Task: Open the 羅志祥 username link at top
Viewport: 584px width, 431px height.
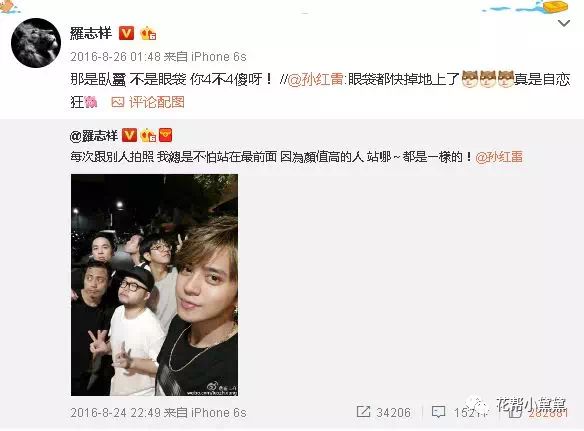Action: point(91,33)
